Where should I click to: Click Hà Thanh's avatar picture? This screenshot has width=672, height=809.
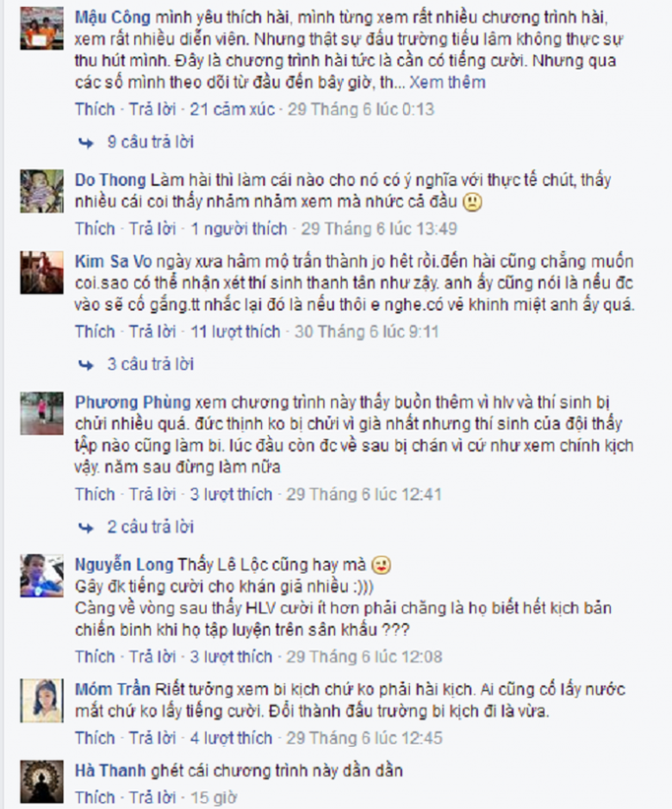(42, 781)
